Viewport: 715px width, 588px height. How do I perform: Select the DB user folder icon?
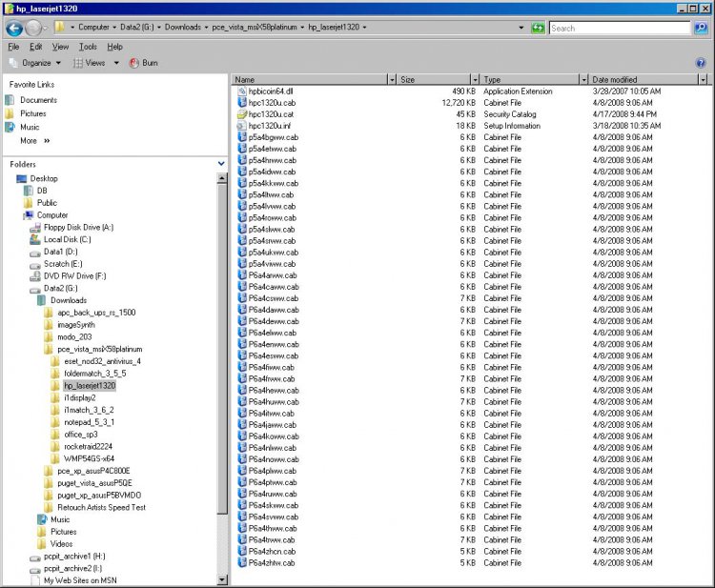[x=29, y=191]
